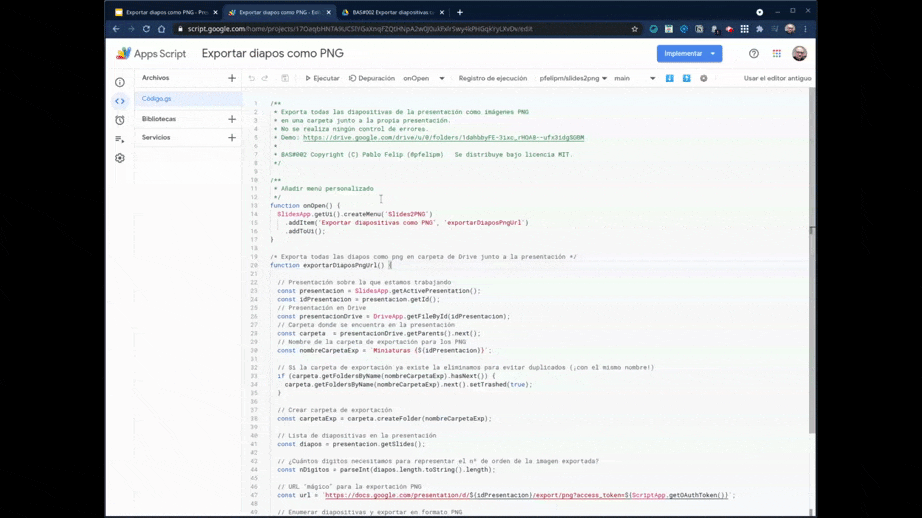Open the main branch dropdown
The width and height of the screenshot is (922, 518).
(x=634, y=78)
